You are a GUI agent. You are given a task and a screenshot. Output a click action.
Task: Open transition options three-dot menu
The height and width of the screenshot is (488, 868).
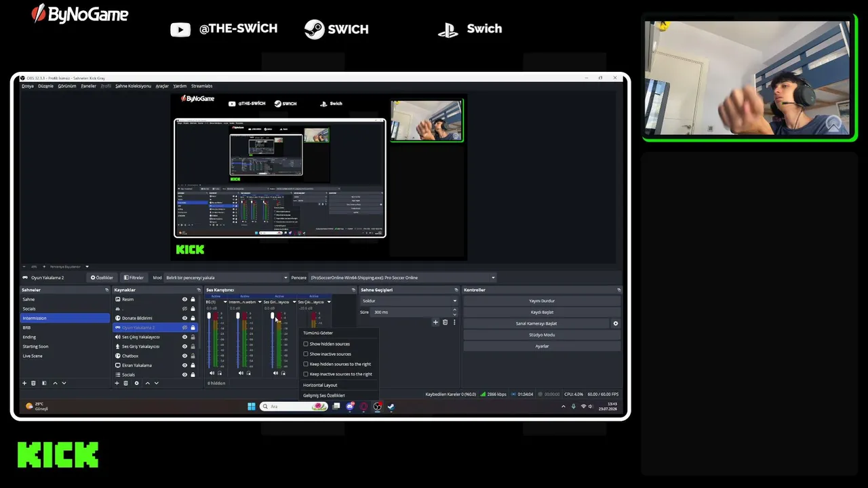tap(454, 322)
